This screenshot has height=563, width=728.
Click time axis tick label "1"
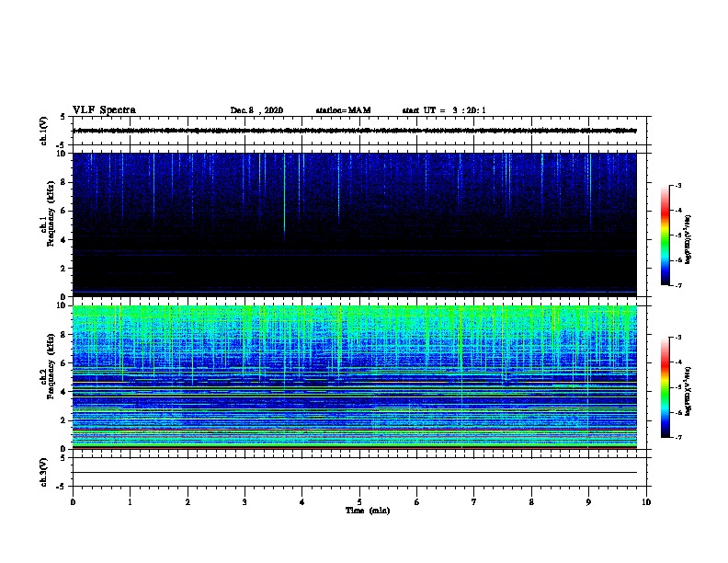130,502
